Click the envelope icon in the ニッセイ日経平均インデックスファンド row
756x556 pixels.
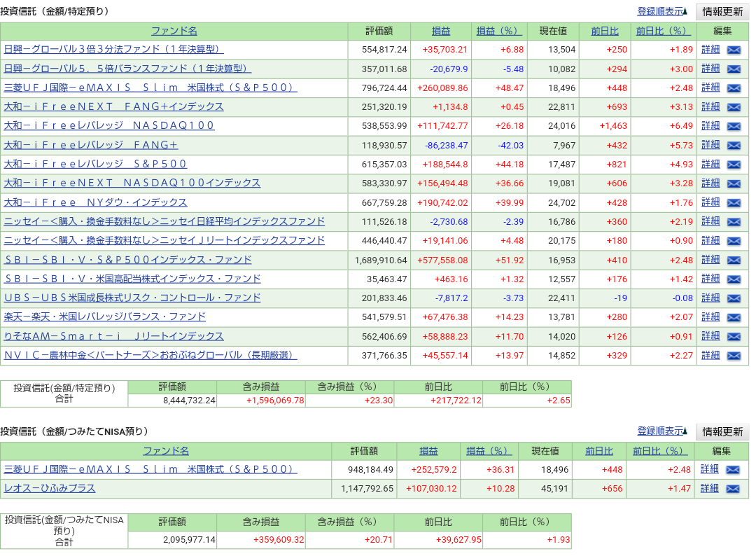click(734, 222)
